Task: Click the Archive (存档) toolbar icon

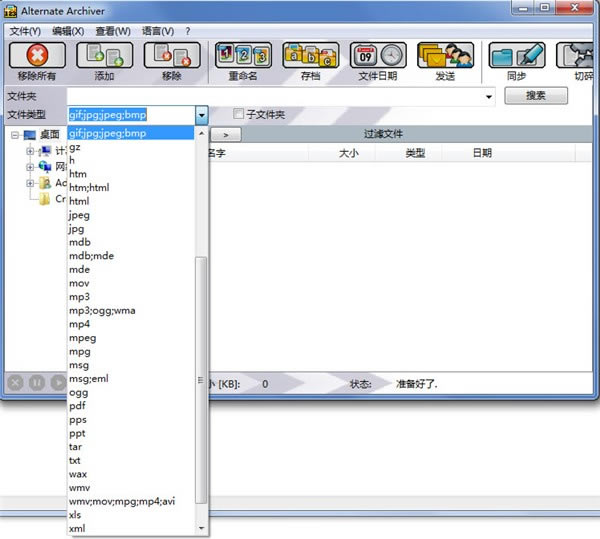Action: point(309,56)
